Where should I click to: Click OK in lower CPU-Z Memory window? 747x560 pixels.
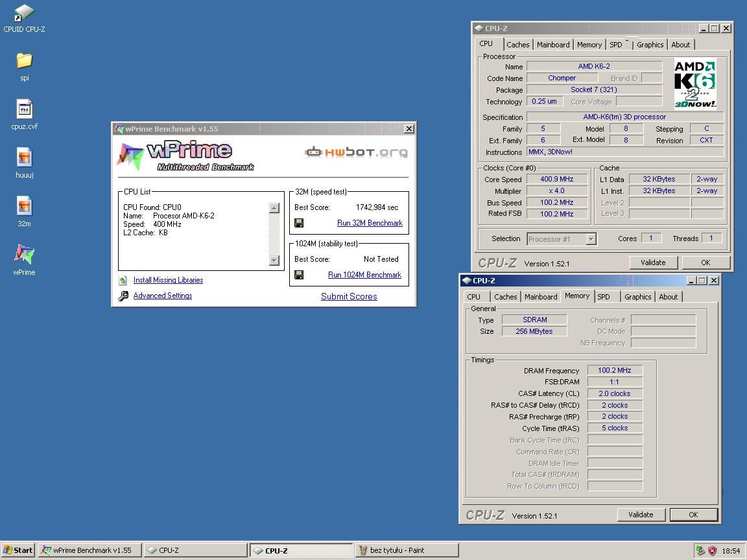pos(693,515)
